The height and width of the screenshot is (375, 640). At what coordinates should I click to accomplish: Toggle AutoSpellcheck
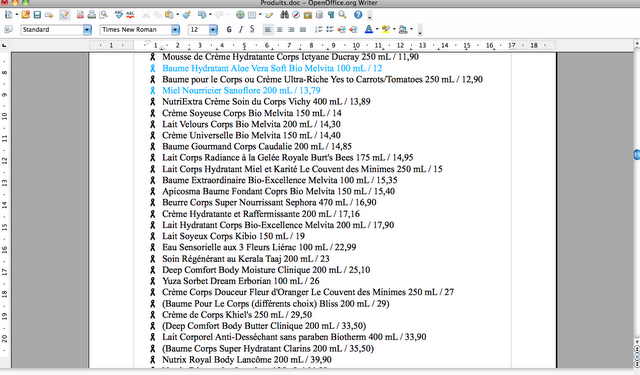(130, 15)
